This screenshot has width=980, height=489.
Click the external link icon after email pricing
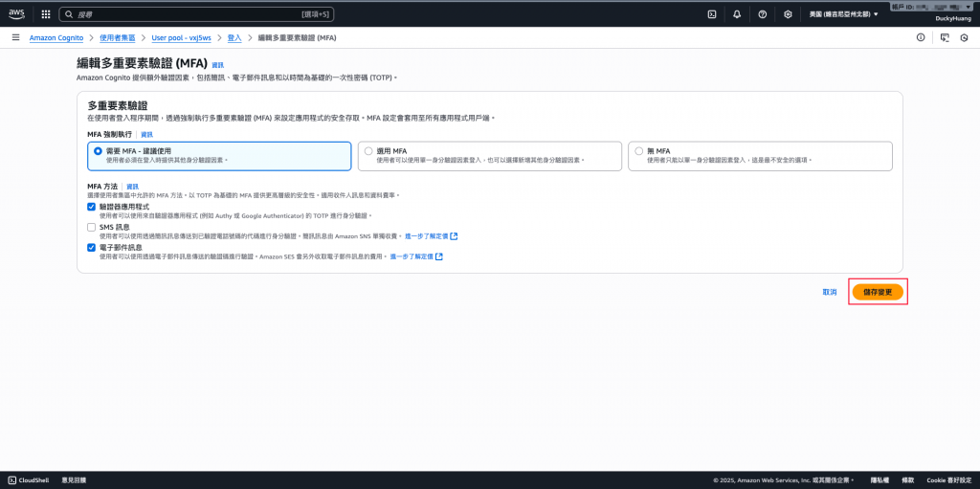click(439, 256)
